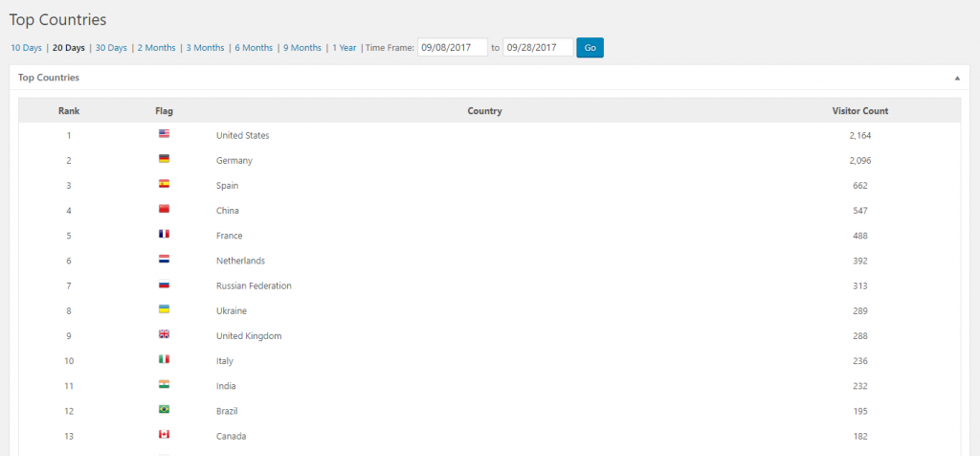Click rank number 10
The height and width of the screenshot is (456, 980).
click(x=69, y=361)
